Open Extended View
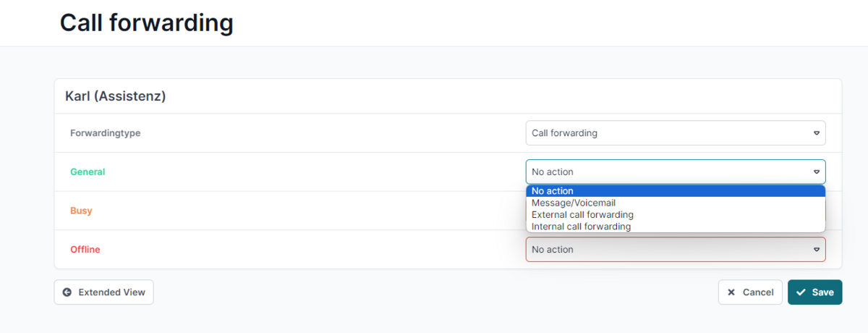868x333 pixels. [x=103, y=292]
